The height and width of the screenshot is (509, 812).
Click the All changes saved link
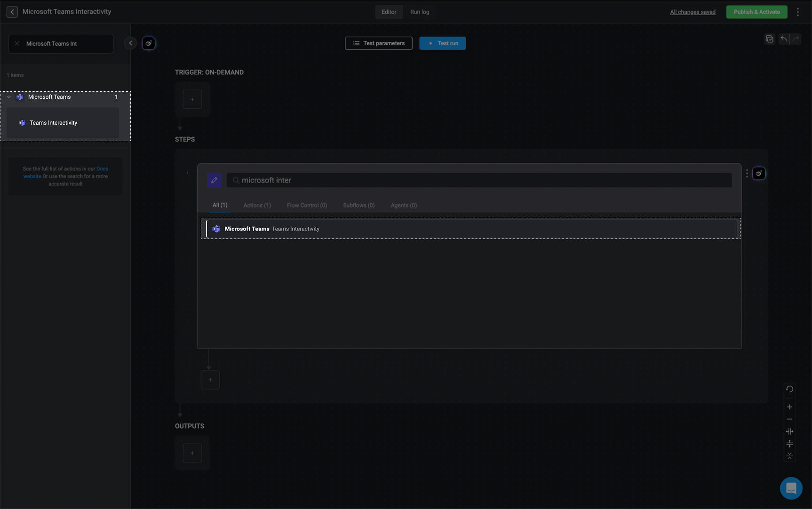[x=693, y=12]
